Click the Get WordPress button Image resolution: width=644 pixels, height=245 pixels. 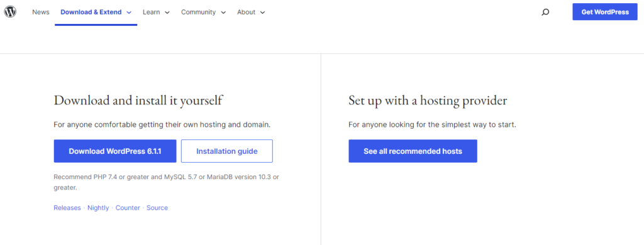pyautogui.click(x=605, y=12)
